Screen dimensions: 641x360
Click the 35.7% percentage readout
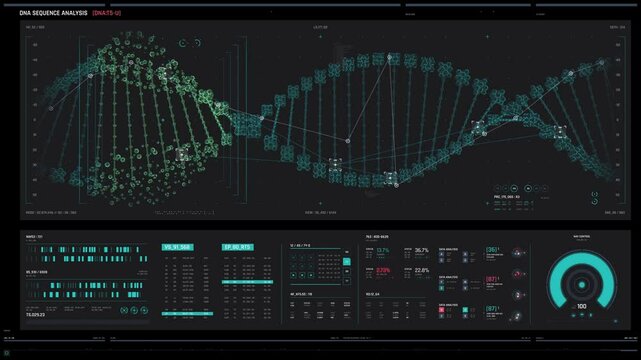tap(421, 250)
